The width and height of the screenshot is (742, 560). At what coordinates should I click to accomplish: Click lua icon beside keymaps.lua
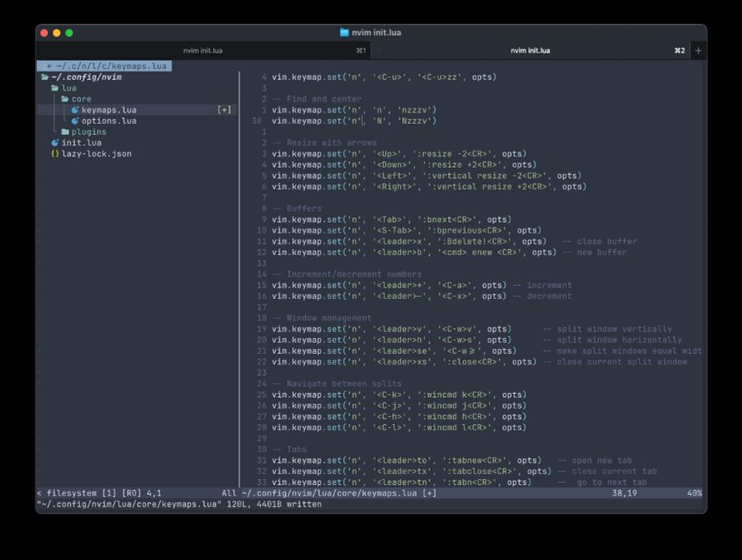[75, 110]
